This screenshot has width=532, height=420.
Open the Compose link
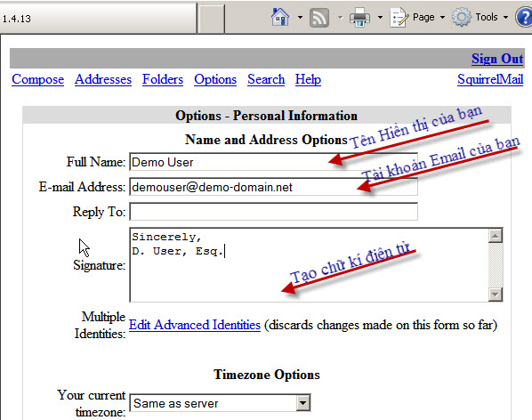(37, 79)
